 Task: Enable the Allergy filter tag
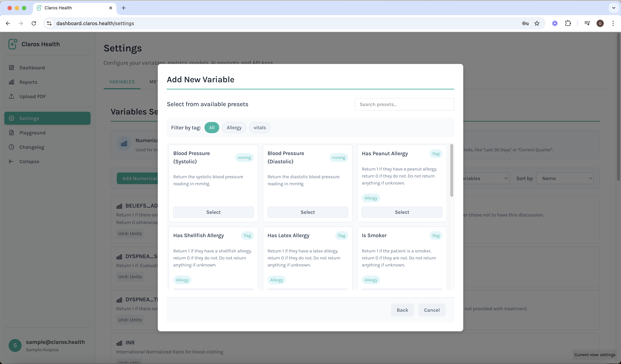coord(234,127)
